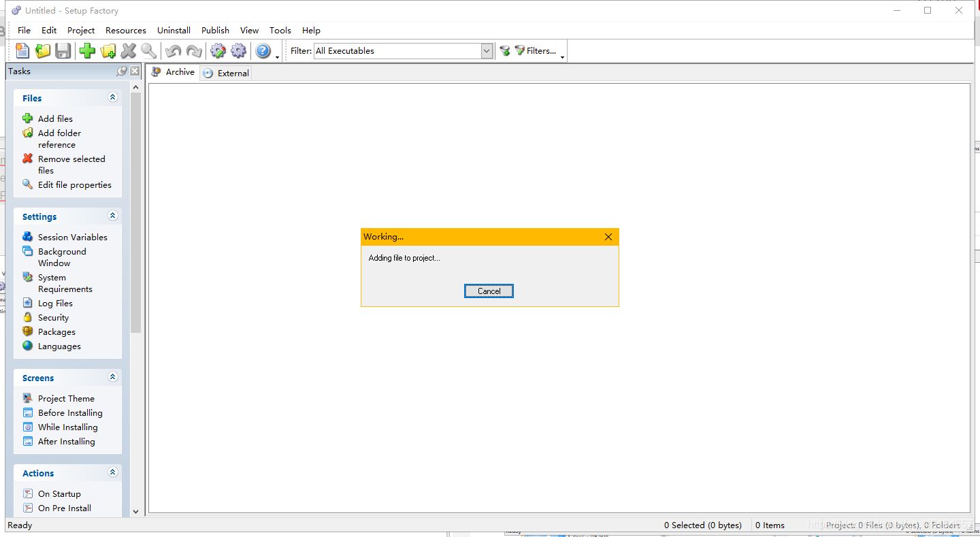This screenshot has width=980, height=537.
Task: Open System Requirements settings
Action: coord(65,283)
